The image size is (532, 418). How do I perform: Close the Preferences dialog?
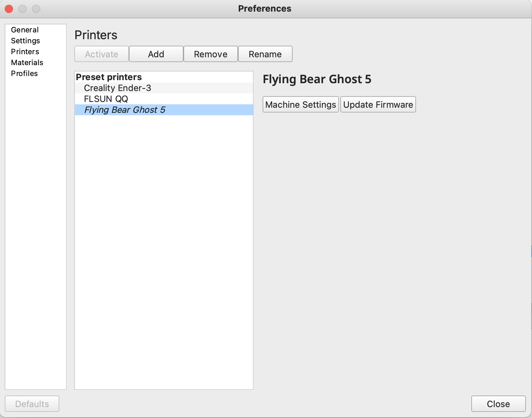(498, 403)
